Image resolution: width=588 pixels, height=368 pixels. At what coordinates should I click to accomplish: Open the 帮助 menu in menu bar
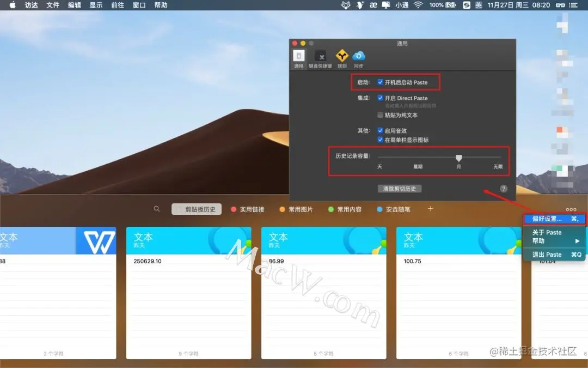pos(161,5)
